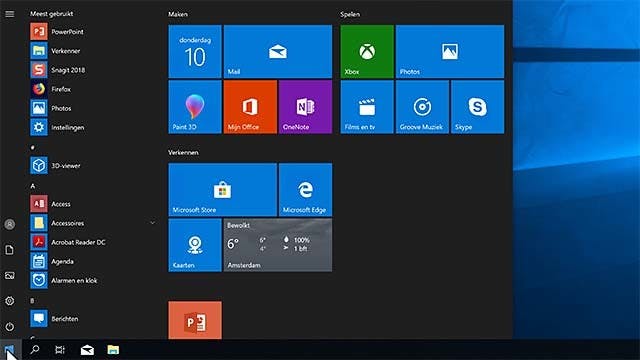Open the OneNote tile
This screenshot has width=640, height=360.
tap(306, 107)
